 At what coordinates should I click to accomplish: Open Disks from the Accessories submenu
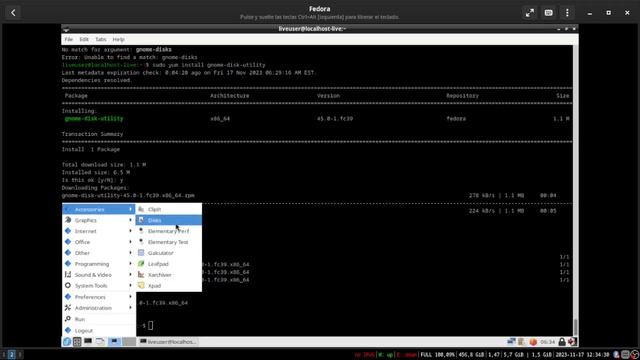[x=169, y=220]
